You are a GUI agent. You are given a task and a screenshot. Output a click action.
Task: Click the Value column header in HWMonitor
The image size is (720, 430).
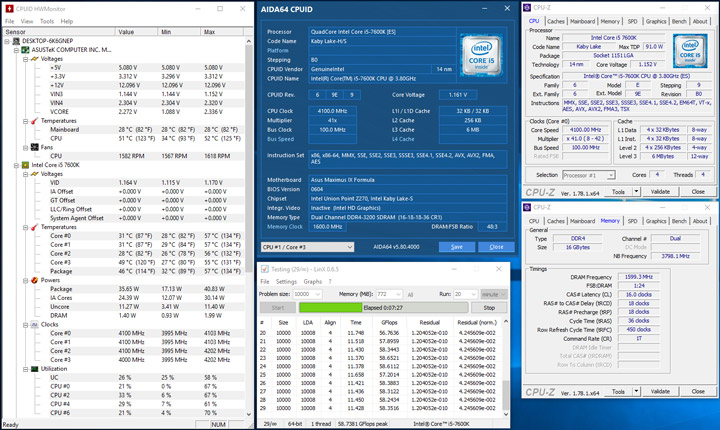click(136, 32)
